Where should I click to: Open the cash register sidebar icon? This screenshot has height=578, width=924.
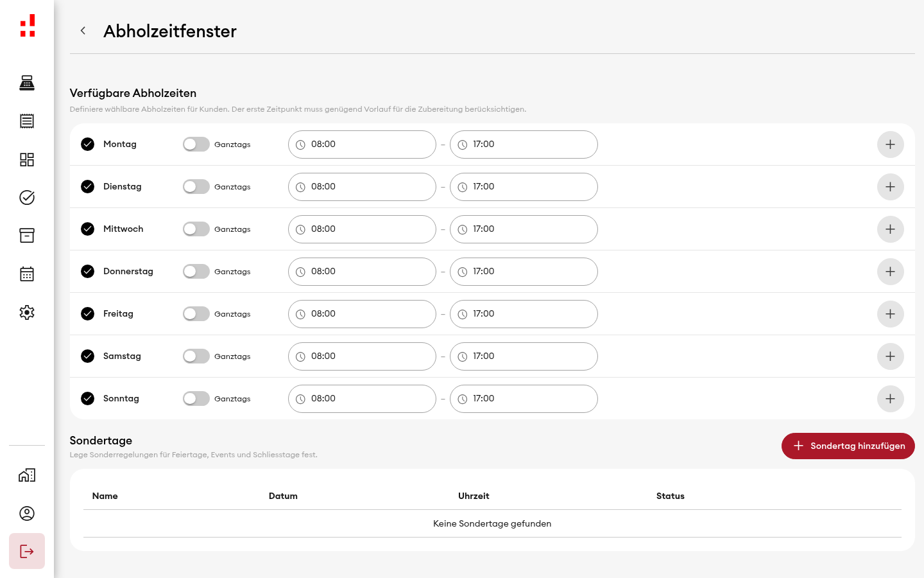pos(27,83)
